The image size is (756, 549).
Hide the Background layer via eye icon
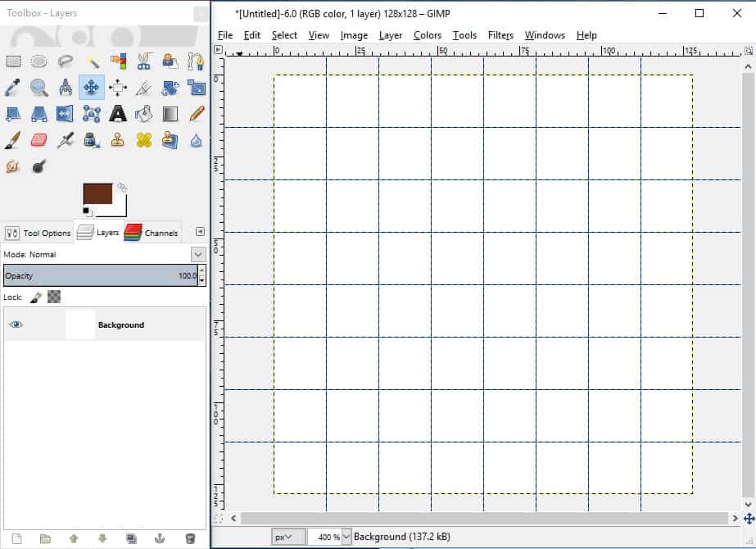tap(16, 324)
